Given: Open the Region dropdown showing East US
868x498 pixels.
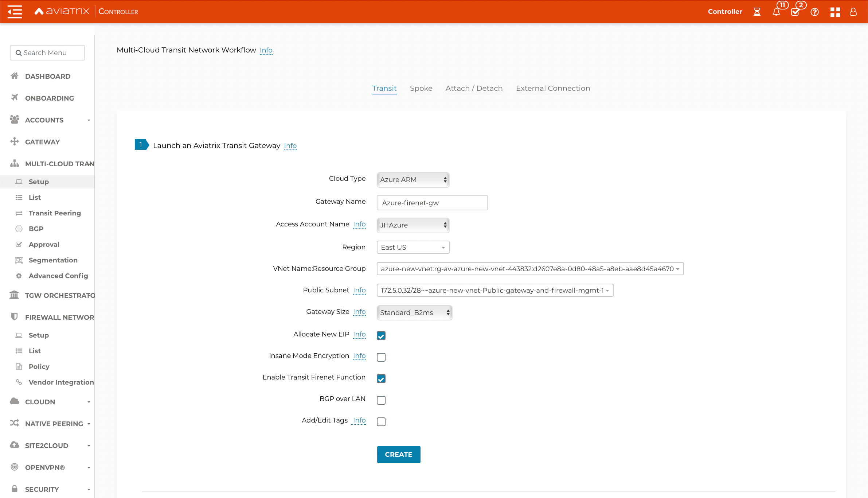Looking at the screenshot, I should click(x=413, y=247).
